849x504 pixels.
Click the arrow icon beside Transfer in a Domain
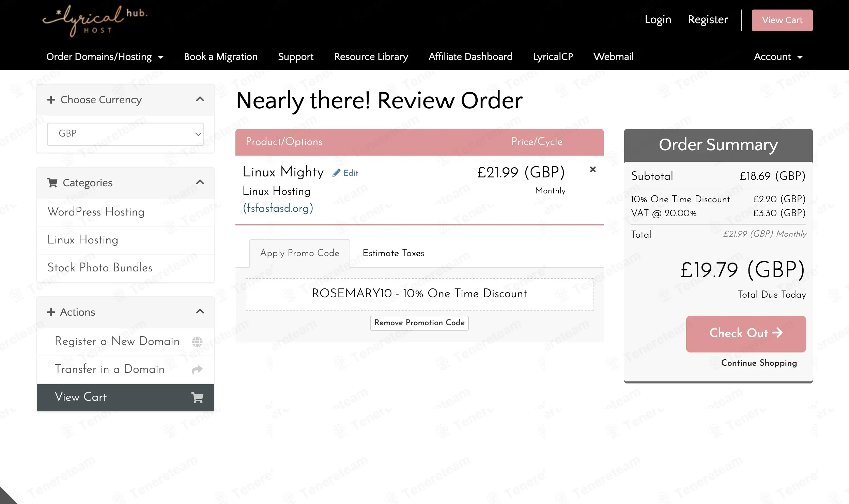pyautogui.click(x=197, y=369)
